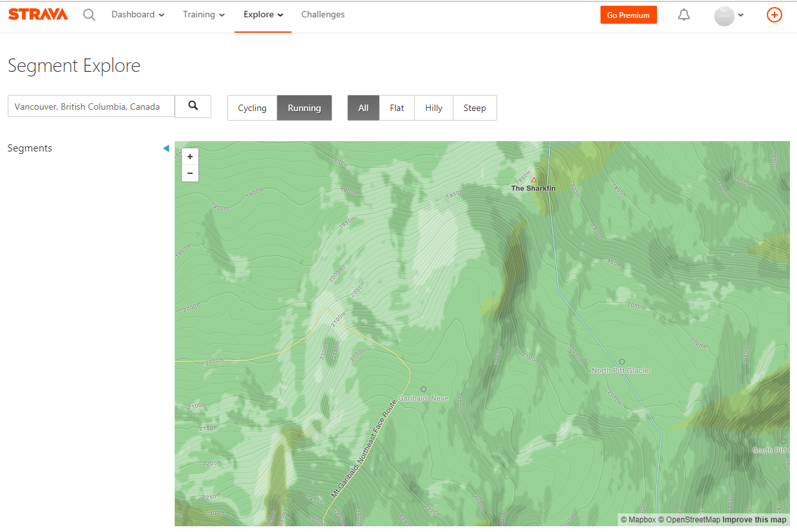Click the Strava logo
Image resolution: width=797 pixels, height=532 pixels.
(x=38, y=14)
